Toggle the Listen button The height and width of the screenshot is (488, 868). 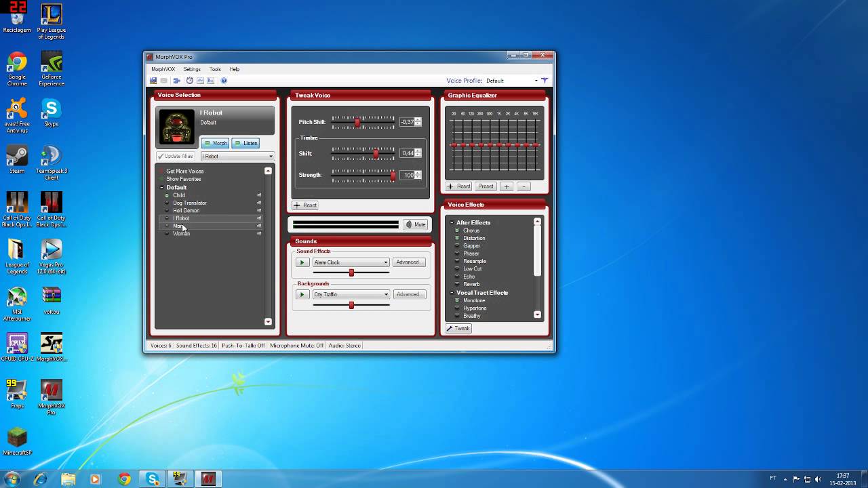(x=245, y=143)
